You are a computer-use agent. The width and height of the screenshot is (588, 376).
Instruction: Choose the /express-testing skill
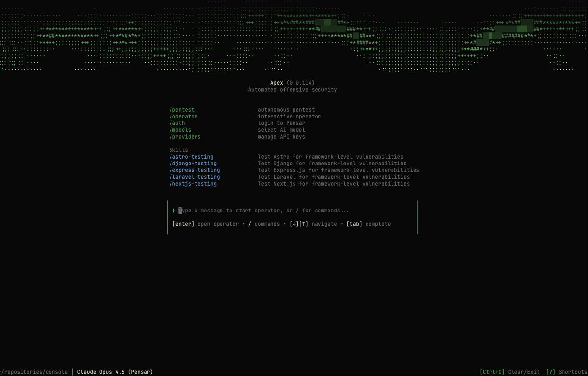(x=195, y=170)
